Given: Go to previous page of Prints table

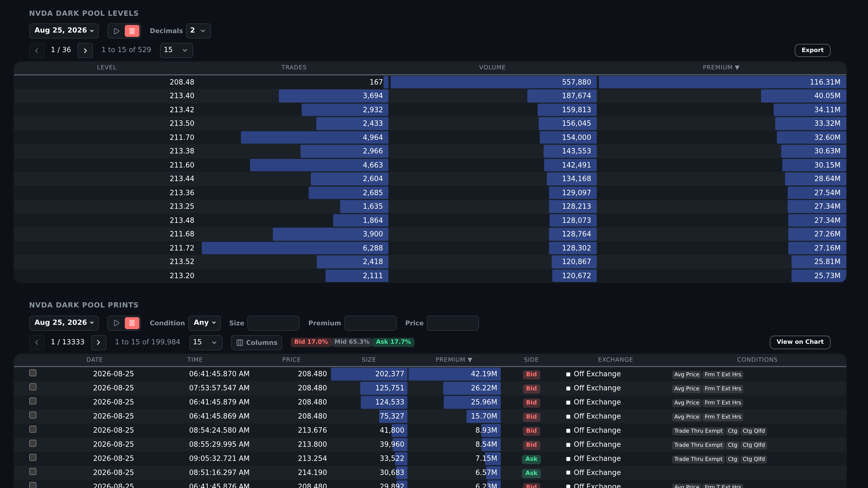Looking at the screenshot, I should click(x=37, y=342).
